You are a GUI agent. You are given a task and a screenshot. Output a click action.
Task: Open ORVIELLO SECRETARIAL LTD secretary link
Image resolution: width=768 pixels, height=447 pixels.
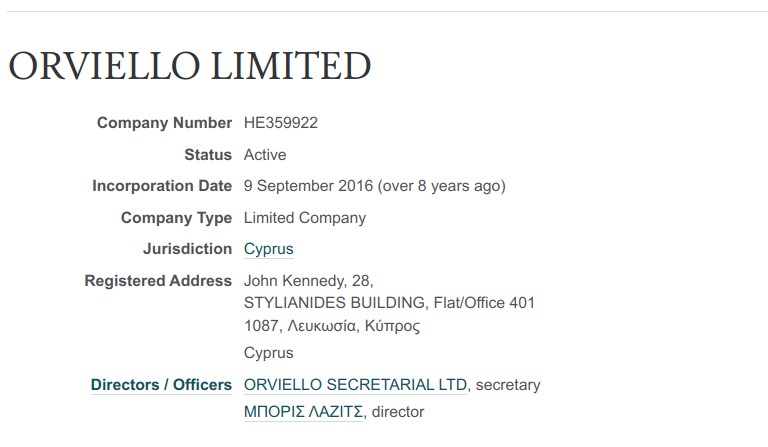355,385
